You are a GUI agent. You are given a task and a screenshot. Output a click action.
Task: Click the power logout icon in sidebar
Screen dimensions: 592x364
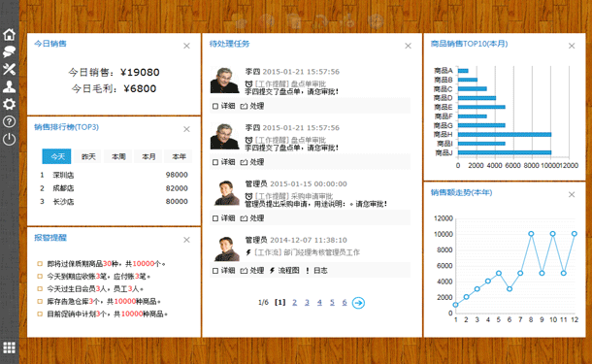[x=9, y=140]
